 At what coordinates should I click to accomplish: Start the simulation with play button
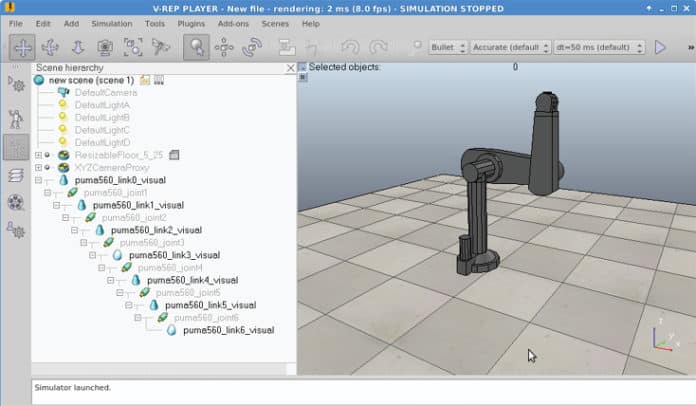tap(660, 47)
